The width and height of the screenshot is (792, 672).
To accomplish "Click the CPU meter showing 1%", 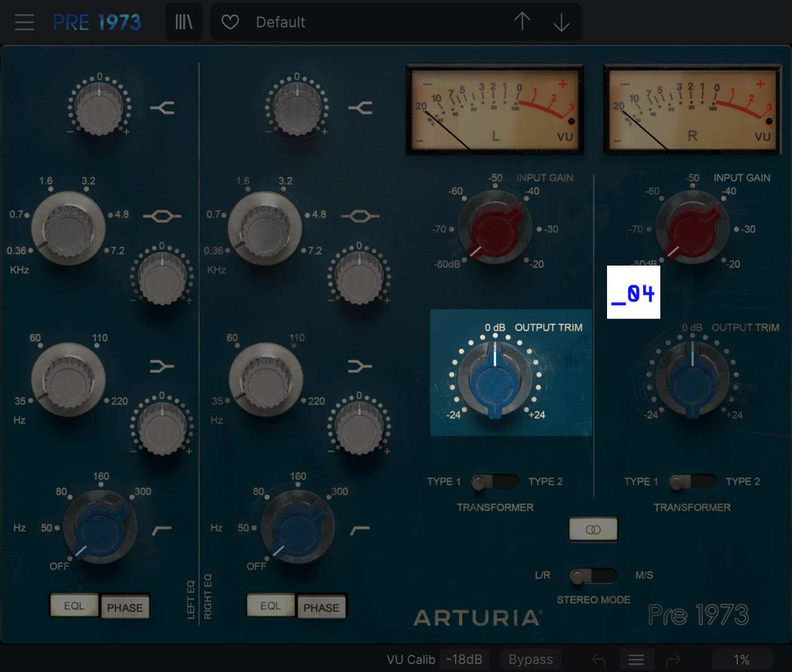I will point(739,659).
